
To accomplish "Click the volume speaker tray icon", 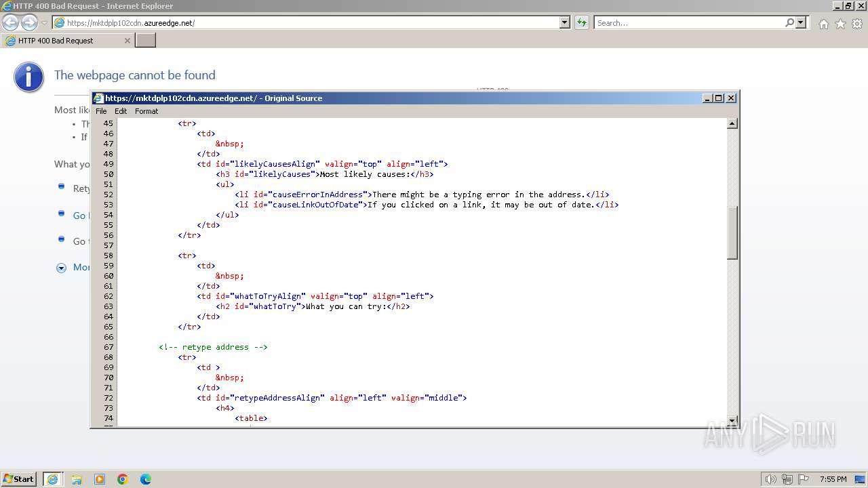I will (x=771, y=479).
